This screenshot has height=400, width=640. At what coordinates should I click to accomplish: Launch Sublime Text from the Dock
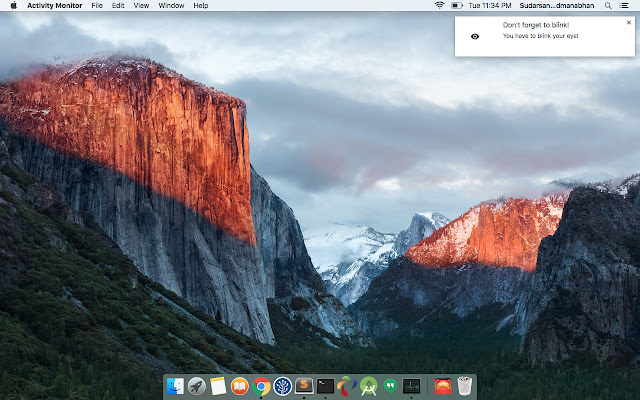click(x=304, y=386)
